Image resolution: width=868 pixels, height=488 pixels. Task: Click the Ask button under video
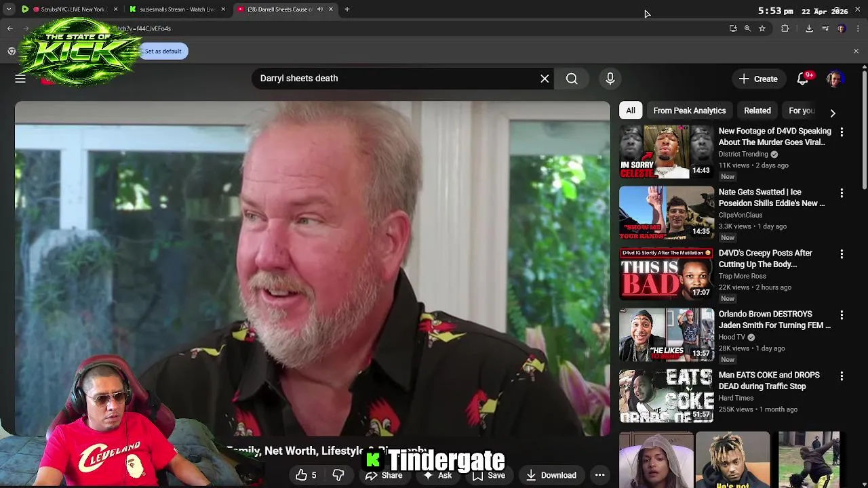437,475
